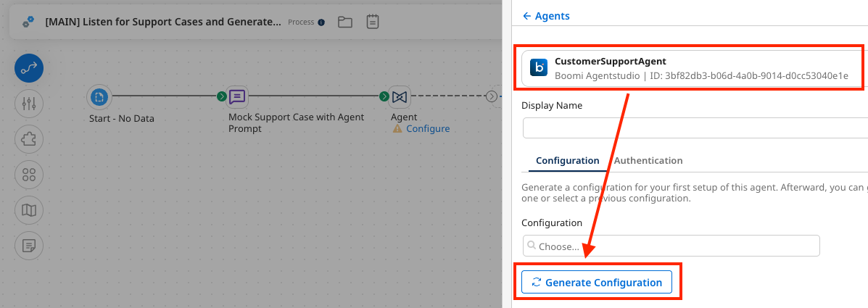This screenshot has width=868, height=308.
Task: Open the notes icon in sidebar
Action: tap(29, 246)
